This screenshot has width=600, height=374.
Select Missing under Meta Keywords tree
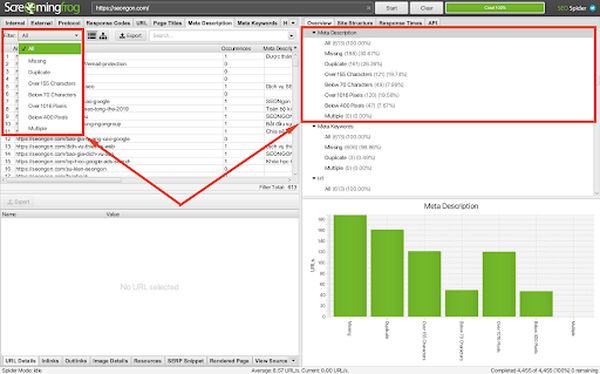click(x=352, y=147)
